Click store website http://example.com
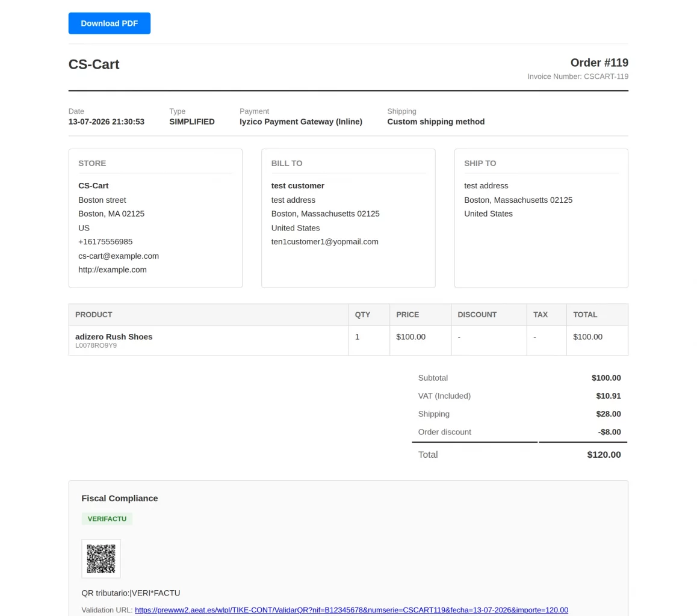The width and height of the screenshot is (697, 616). [x=113, y=269]
